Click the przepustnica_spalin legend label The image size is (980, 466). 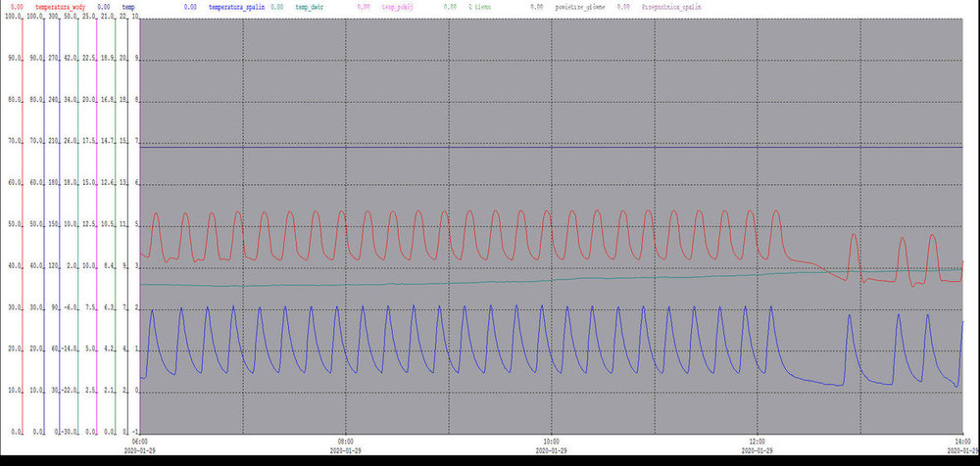coord(671,7)
